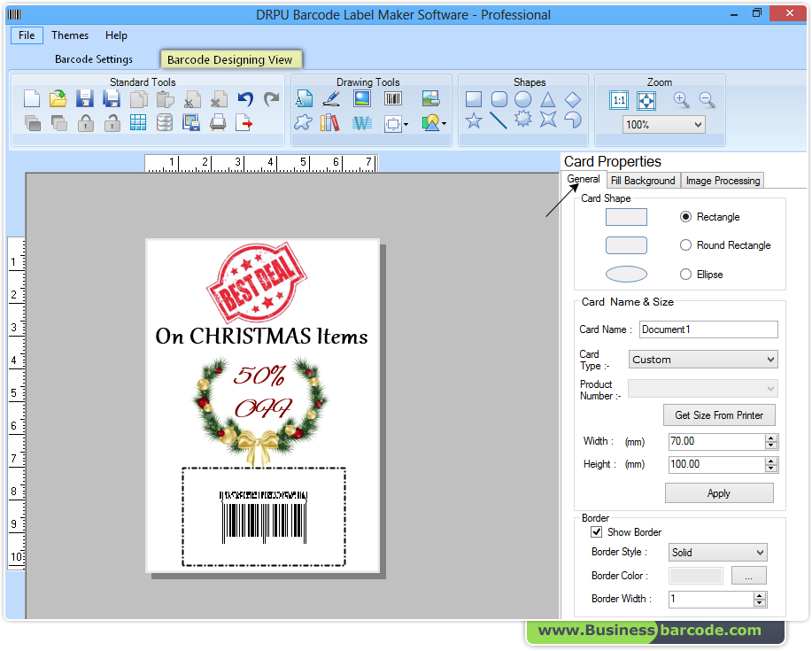
Task: Open the zoom percentage dropdown
Action: (x=698, y=124)
